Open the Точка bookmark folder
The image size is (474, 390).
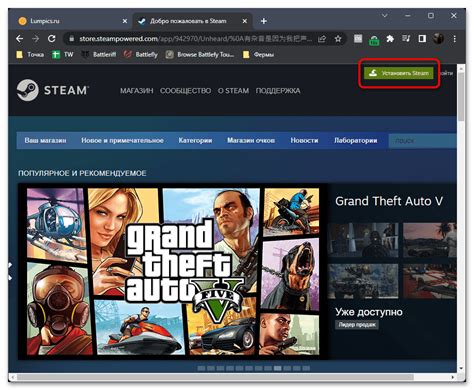(x=30, y=55)
